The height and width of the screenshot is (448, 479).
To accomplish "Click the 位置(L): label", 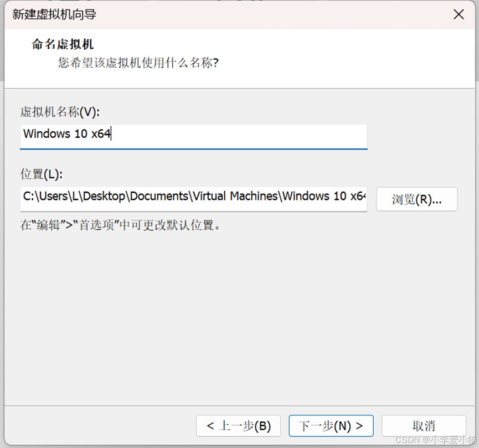I will coord(41,174).
